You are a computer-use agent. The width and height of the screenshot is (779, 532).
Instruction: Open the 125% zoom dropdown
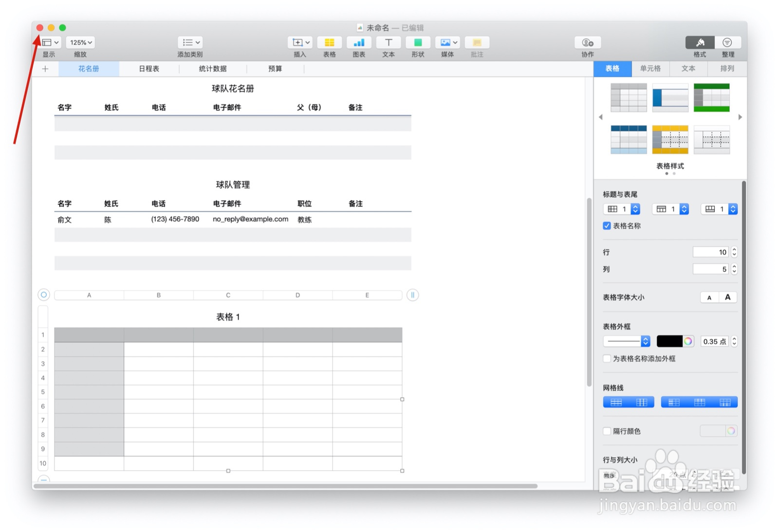[x=80, y=42]
